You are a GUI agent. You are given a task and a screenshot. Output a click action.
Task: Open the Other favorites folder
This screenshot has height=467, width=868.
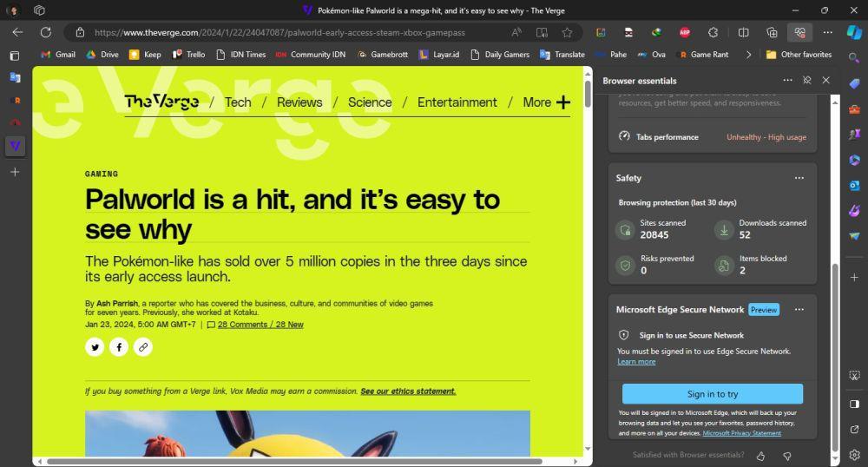point(799,54)
